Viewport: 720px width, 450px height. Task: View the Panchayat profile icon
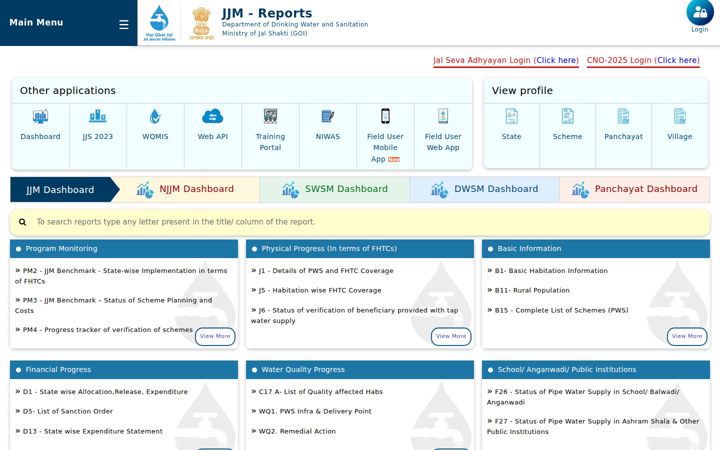pos(623,116)
